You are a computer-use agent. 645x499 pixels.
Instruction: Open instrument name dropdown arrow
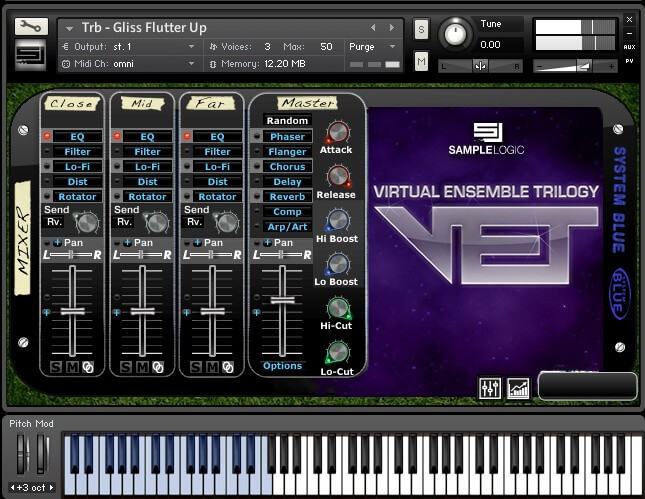(70, 29)
